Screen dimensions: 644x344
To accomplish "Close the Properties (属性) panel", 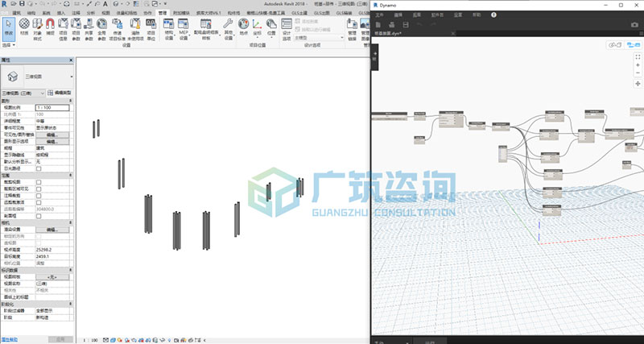I will tap(71, 60).
